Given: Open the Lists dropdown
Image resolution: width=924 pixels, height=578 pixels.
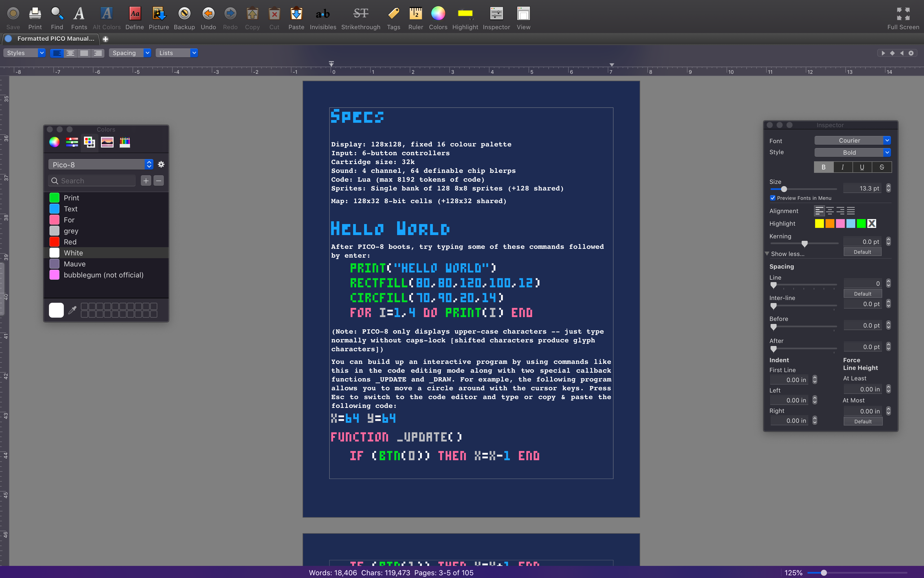Looking at the screenshot, I should [176, 53].
